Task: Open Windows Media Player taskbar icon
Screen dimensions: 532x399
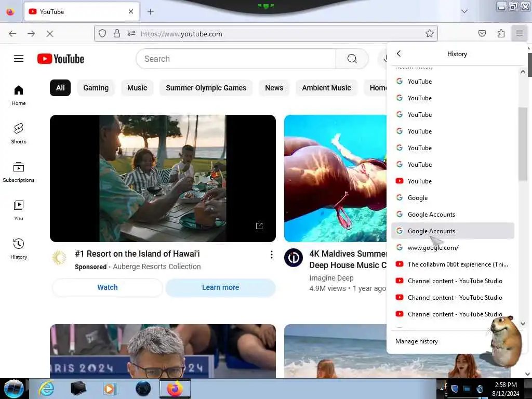Action: 110,389
